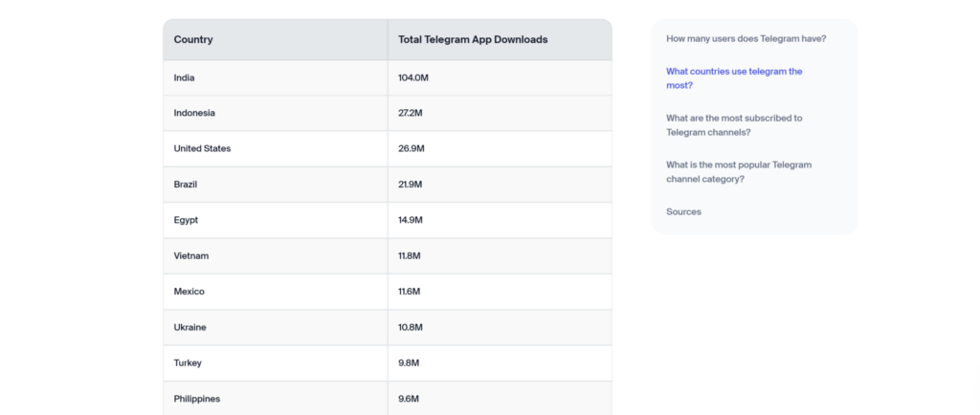Click the 'Country' column header
This screenshot has width=980, height=415.
275,39
